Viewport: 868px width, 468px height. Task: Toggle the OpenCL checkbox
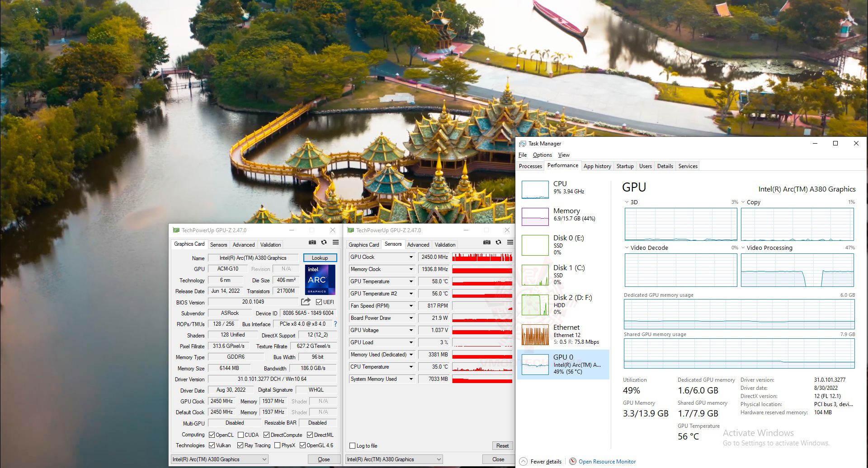212,435
